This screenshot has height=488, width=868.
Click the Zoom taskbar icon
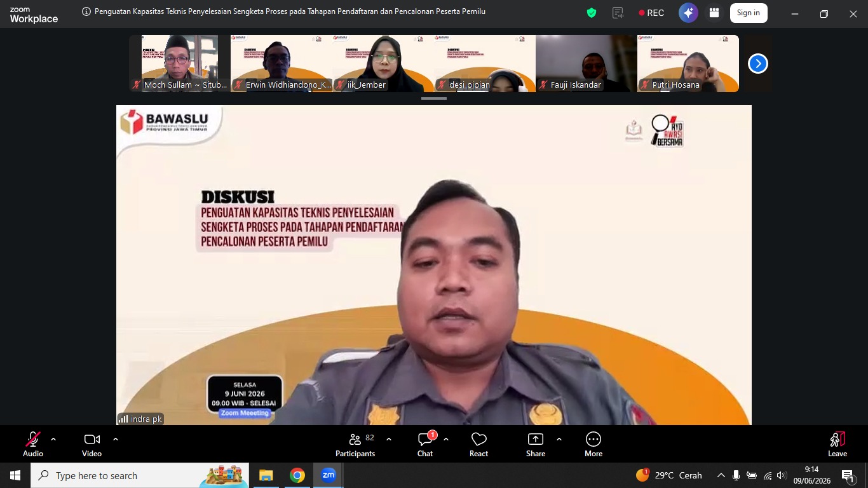[x=328, y=475]
